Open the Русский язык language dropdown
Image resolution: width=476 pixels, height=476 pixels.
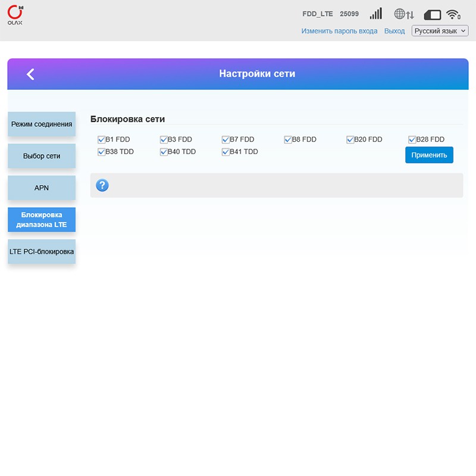(x=440, y=31)
